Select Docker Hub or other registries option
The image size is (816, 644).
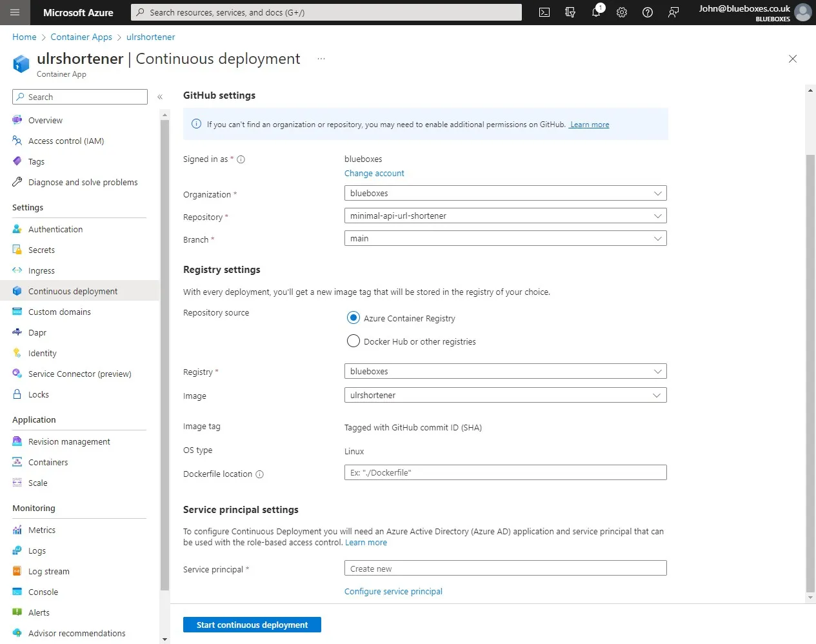click(353, 341)
